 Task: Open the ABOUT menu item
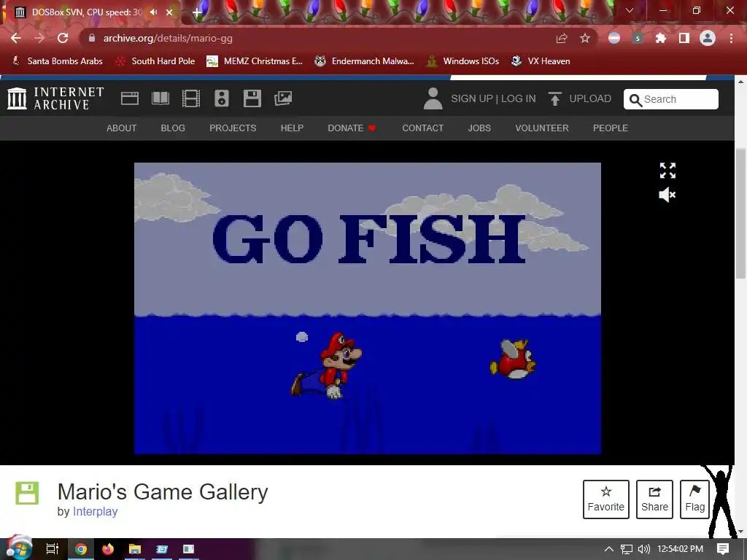[x=122, y=128]
